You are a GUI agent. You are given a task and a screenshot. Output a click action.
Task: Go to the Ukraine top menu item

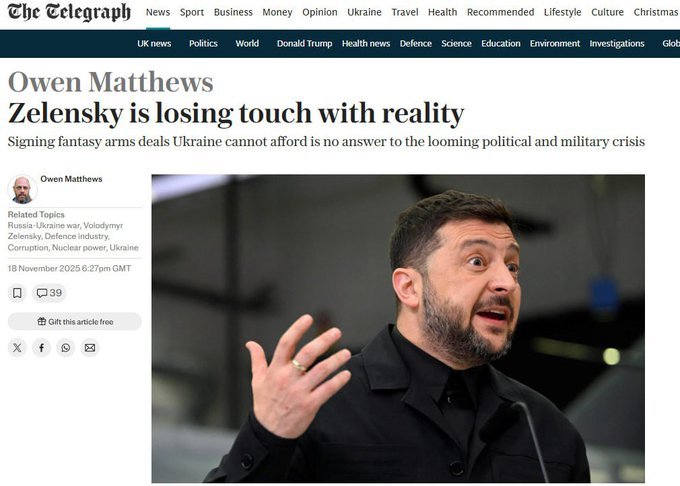pyautogui.click(x=364, y=12)
